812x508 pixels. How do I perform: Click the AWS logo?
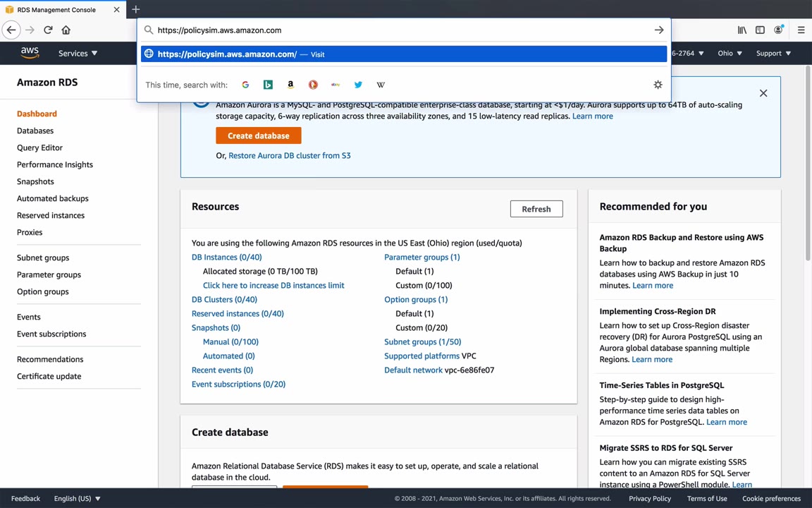[30, 53]
